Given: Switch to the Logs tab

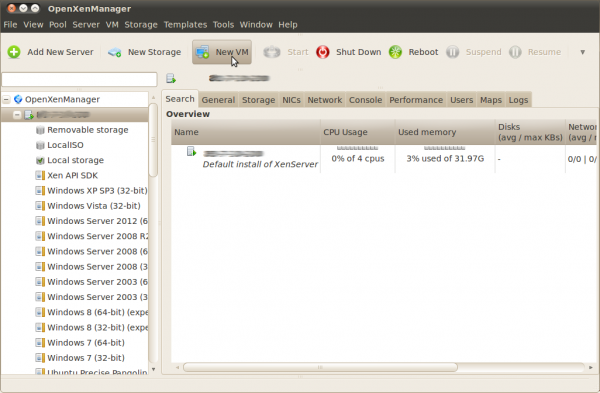Looking at the screenshot, I should (518, 100).
